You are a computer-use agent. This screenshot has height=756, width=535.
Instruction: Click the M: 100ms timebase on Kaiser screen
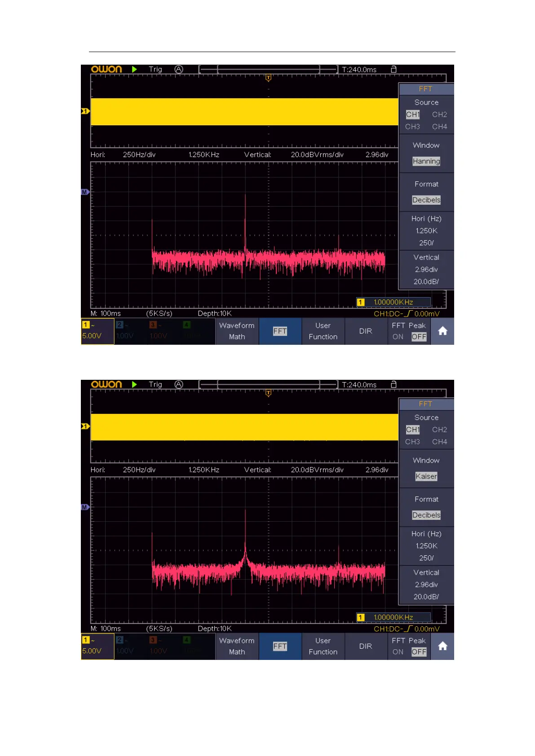pyautogui.click(x=106, y=629)
